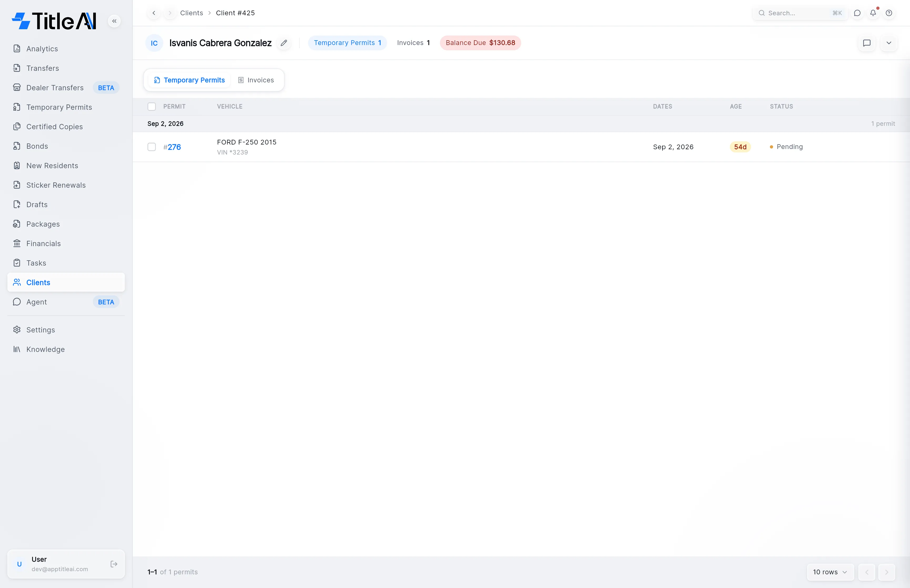Select the Temporary Permits tab
The image size is (910, 588).
(189, 80)
